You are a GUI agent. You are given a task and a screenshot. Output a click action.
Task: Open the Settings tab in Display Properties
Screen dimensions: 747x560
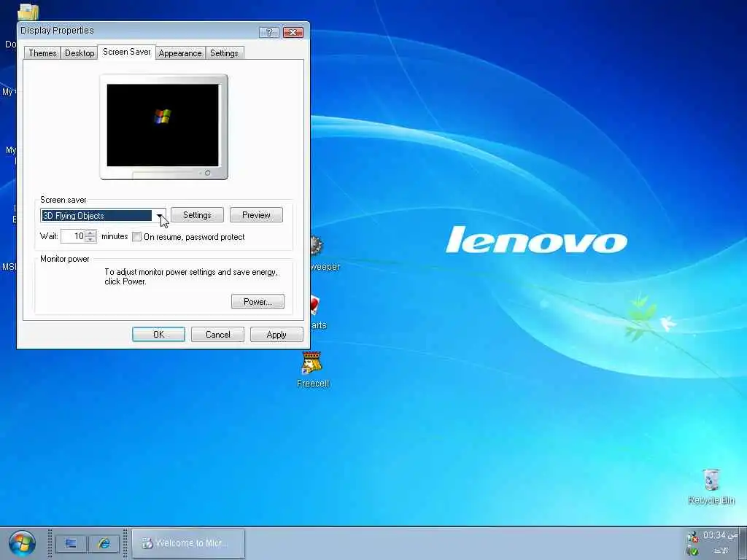pos(224,52)
